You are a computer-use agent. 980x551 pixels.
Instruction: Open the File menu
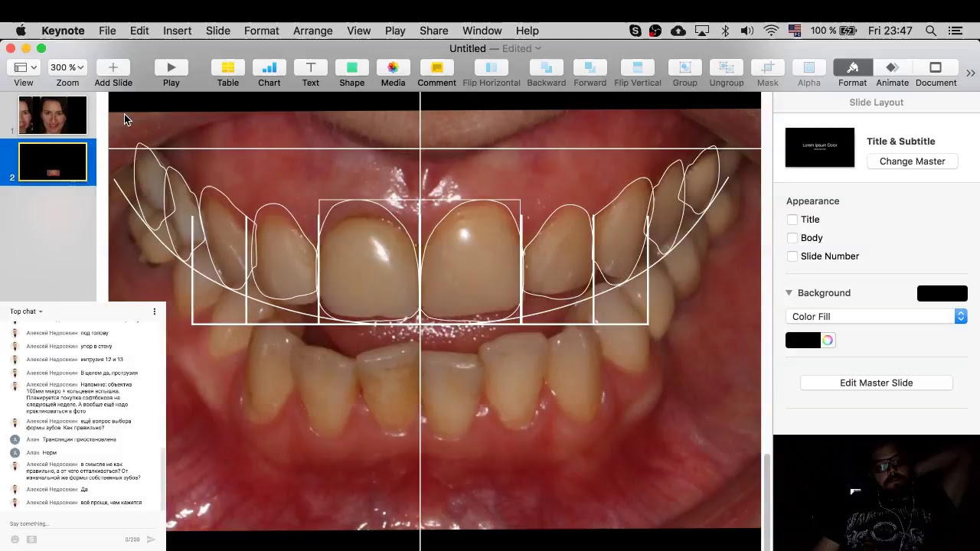107,31
